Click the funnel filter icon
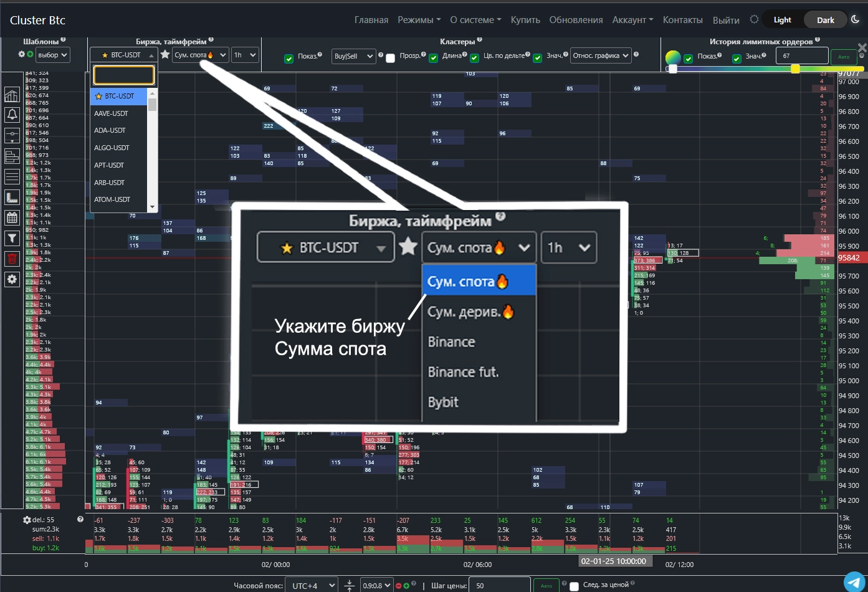Viewport: 868px width, 592px height. (12, 238)
